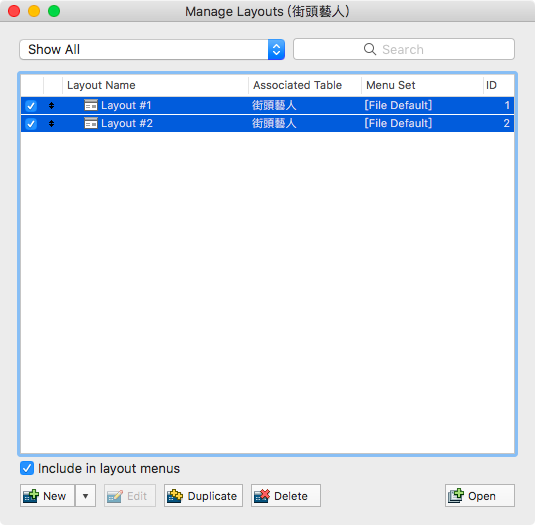Click into the Search input field
535x525 pixels.
click(404, 49)
